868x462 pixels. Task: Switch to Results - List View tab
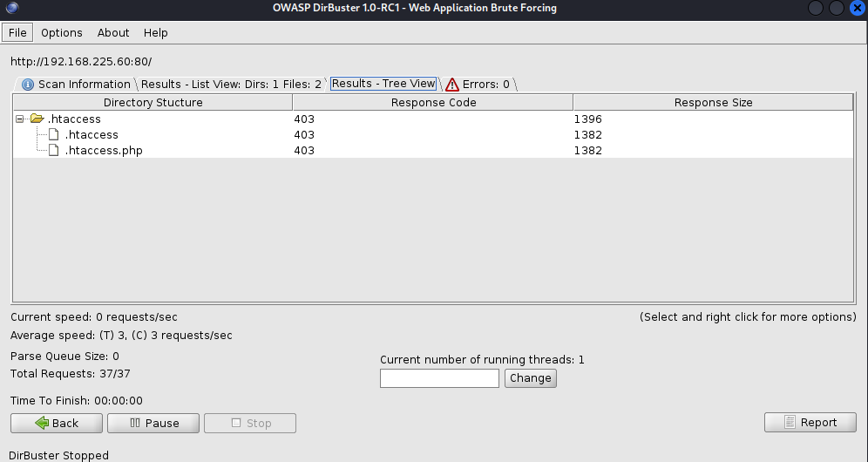(231, 85)
